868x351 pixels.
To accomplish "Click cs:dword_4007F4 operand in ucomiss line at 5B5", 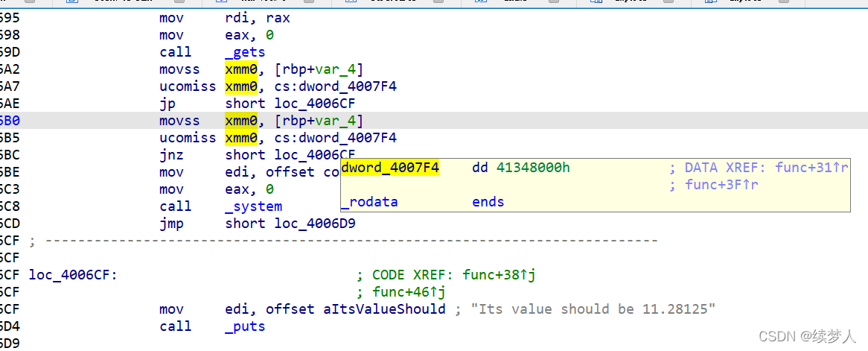I will (336, 138).
